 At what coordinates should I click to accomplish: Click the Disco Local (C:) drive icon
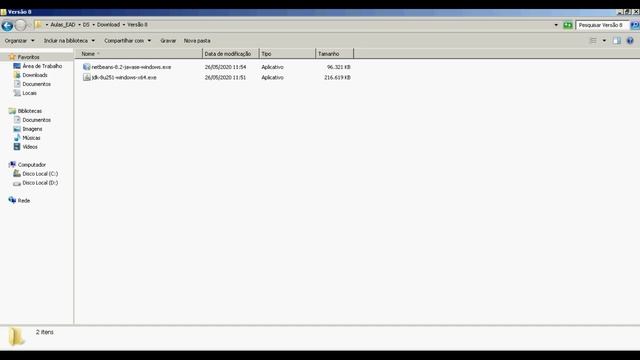pos(17,173)
